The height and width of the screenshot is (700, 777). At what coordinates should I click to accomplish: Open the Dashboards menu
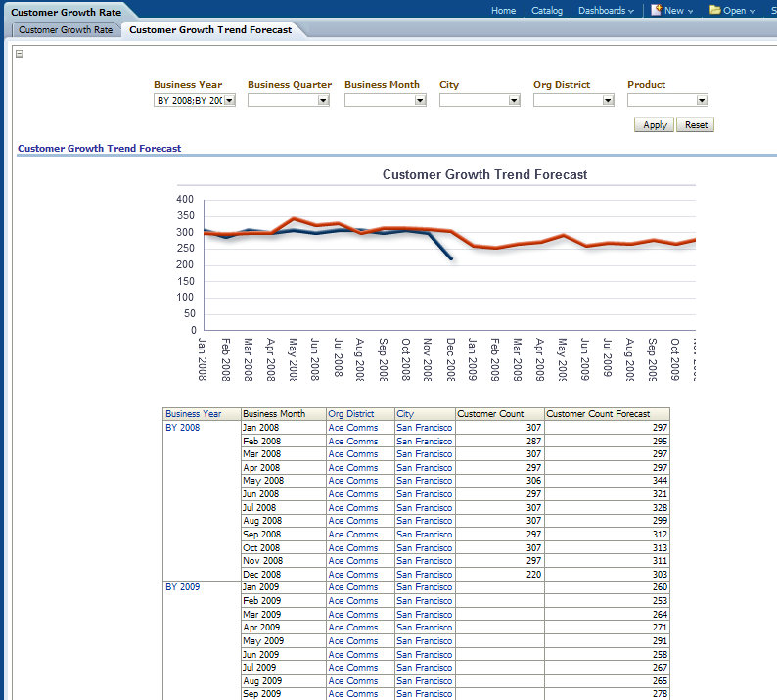pos(606,11)
